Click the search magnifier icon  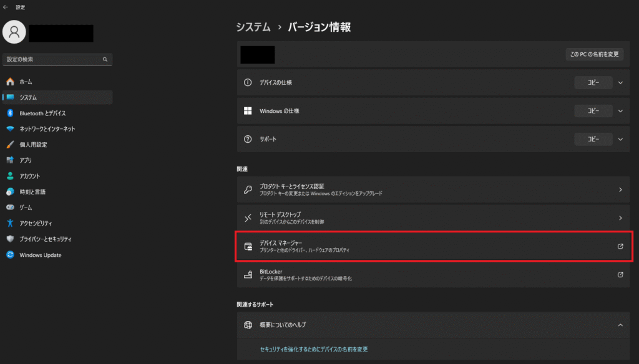pos(105,59)
